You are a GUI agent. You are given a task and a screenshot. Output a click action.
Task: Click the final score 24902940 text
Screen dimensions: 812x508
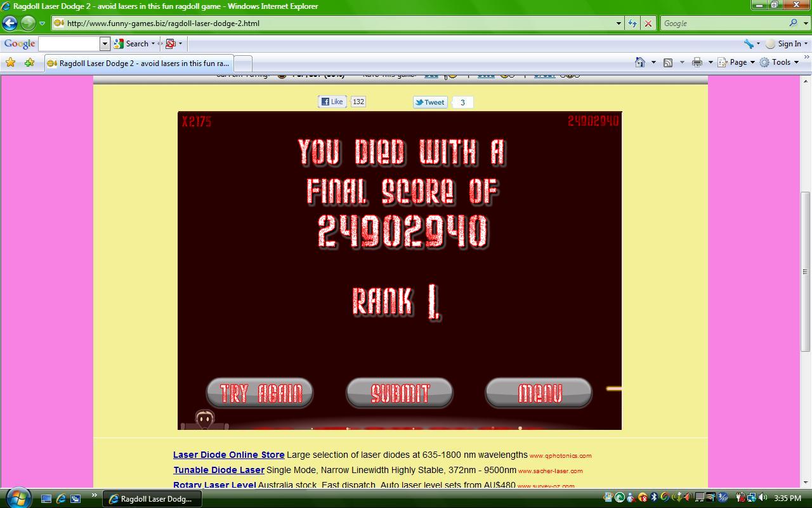point(402,231)
